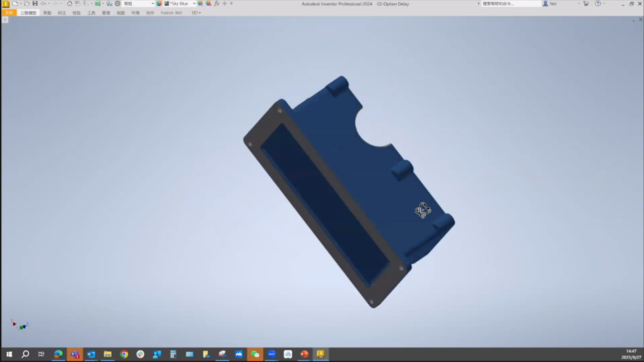
Task: Click the fx parameters icon
Action: 217,3
